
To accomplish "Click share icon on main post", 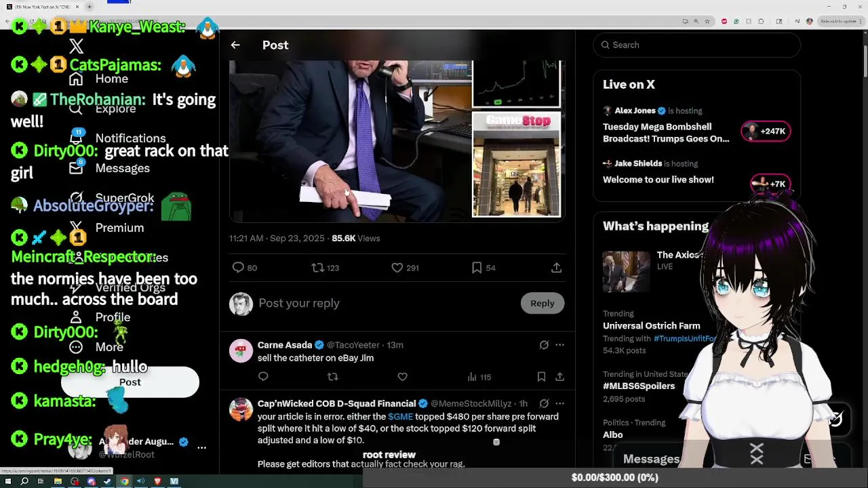I will [556, 268].
